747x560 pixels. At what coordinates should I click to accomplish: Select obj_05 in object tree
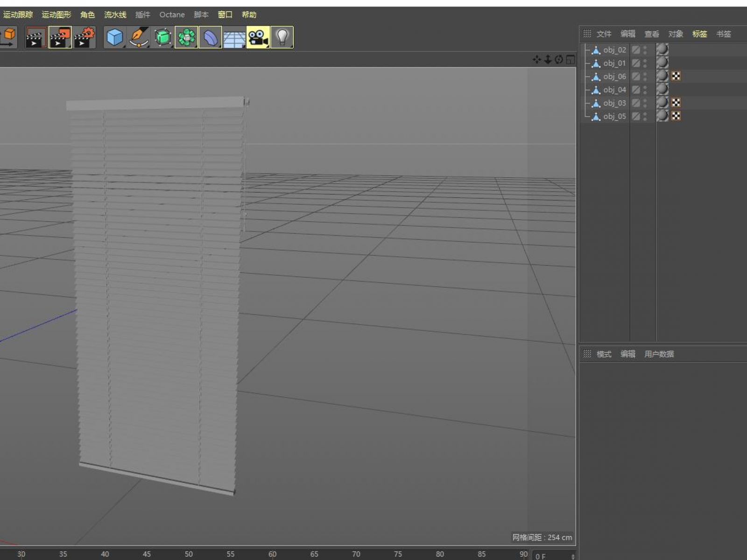[614, 116]
